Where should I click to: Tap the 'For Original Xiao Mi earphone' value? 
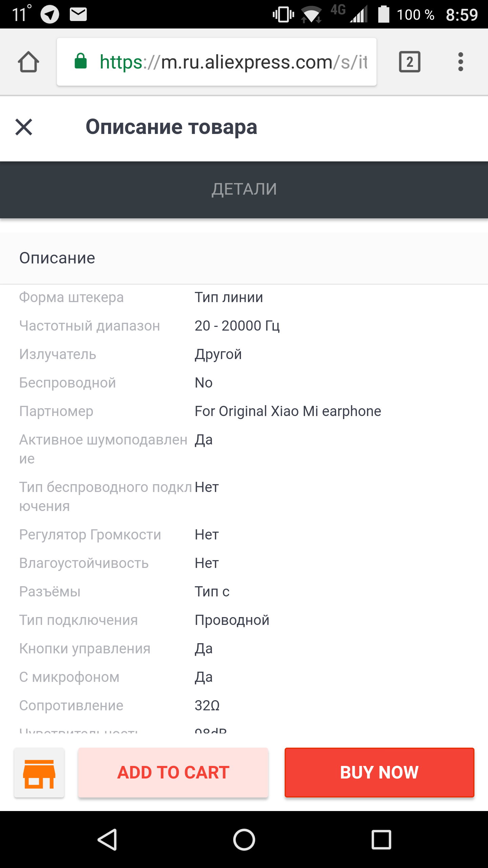pos(288,411)
